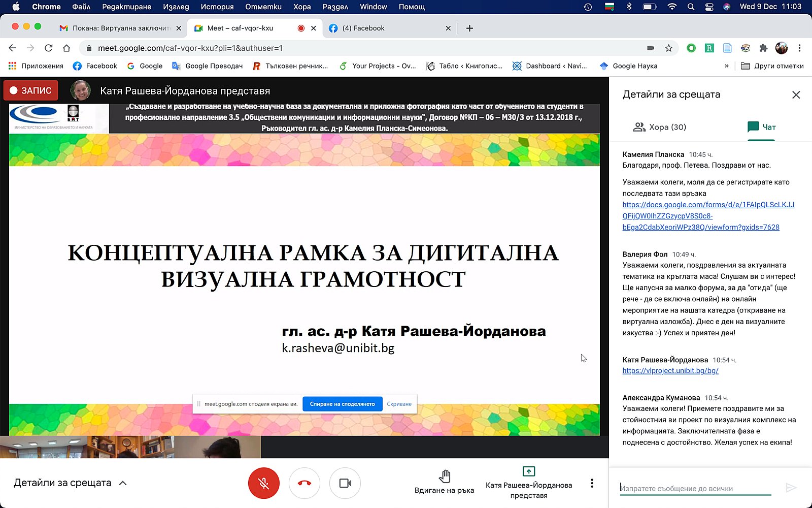The width and height of the screenshot is (812, 508).
Task: Expand Детайли за срещата chevron at bottom
Action: (123, 483)
